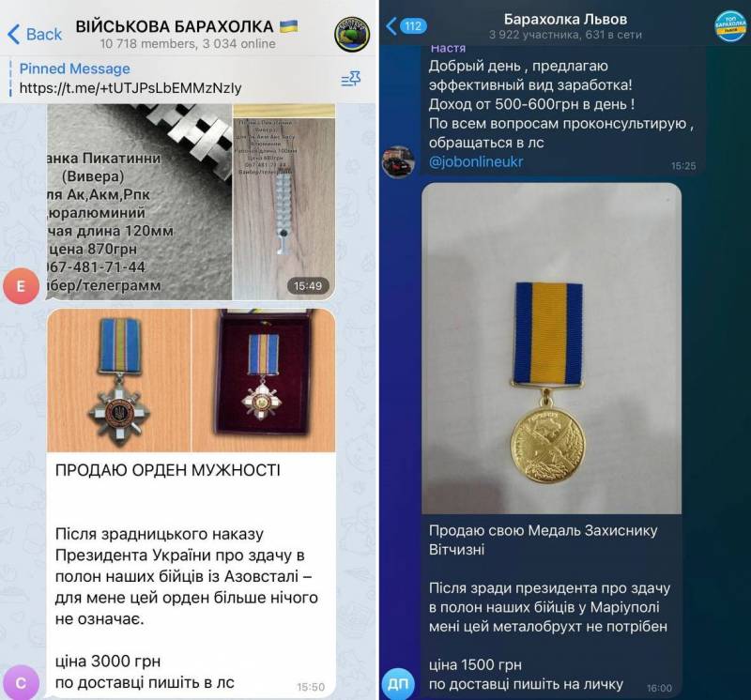Tap the Барахолка Львов chat title
The width and height of the screenshot is (751, 700).
(565, 19)
